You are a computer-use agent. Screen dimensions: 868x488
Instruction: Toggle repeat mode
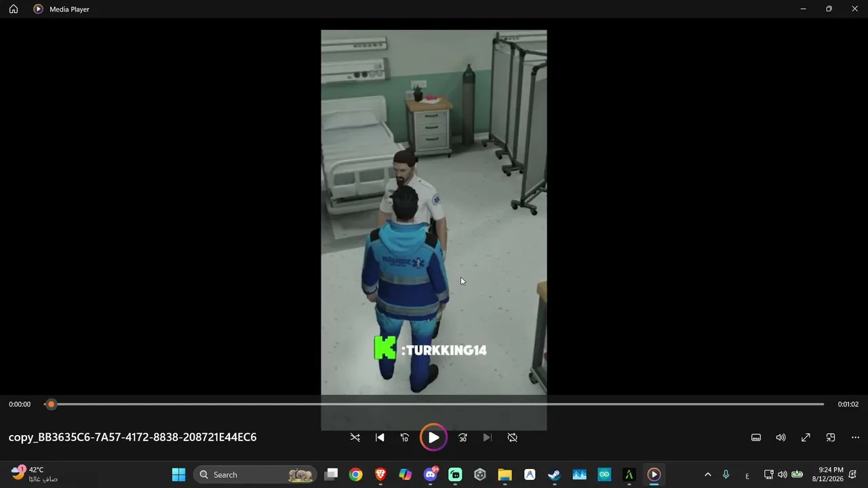(513, 438)
